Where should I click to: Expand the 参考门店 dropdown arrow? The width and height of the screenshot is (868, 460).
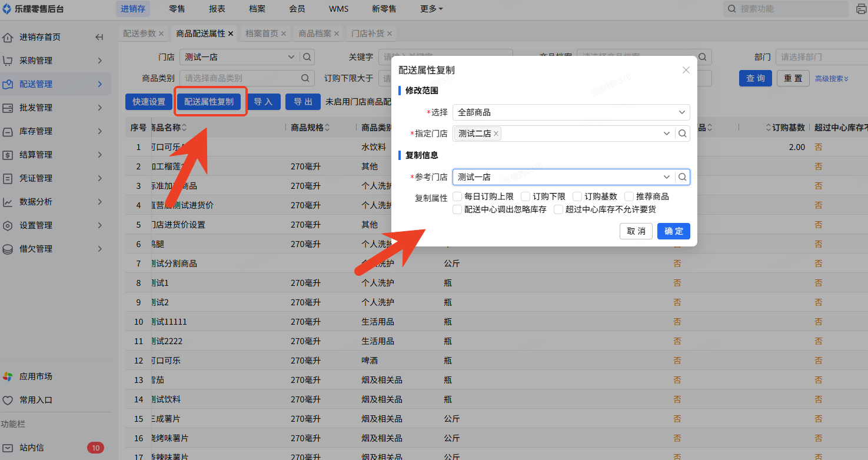coord(667,177)
